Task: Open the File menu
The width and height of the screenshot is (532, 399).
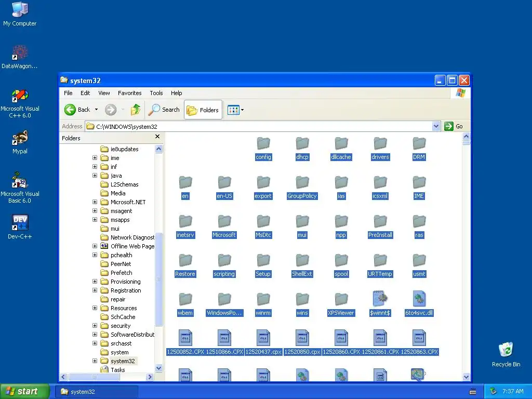Action: click(68, 93)
